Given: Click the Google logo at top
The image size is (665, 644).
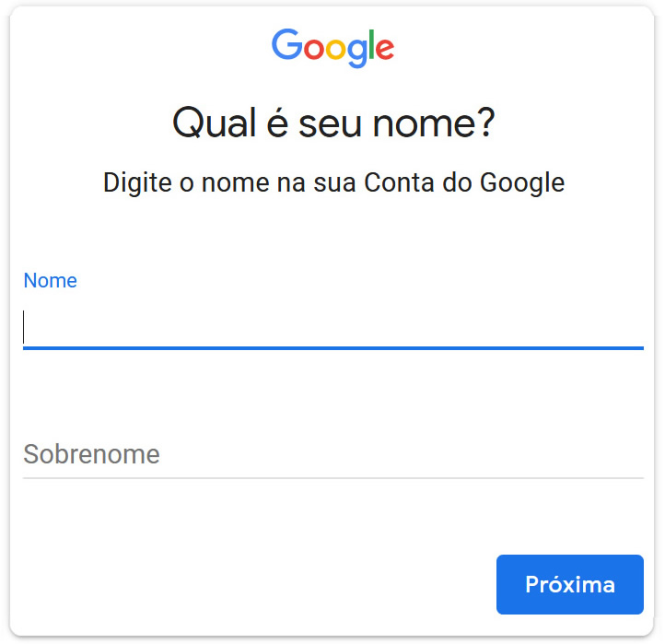Looking at the screenshot, I should [332, 48].
